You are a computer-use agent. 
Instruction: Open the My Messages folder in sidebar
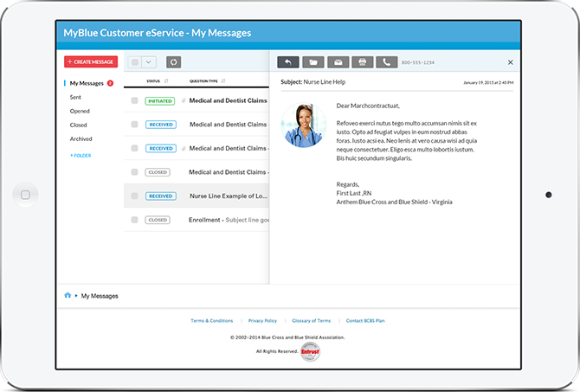pos(87,83)
